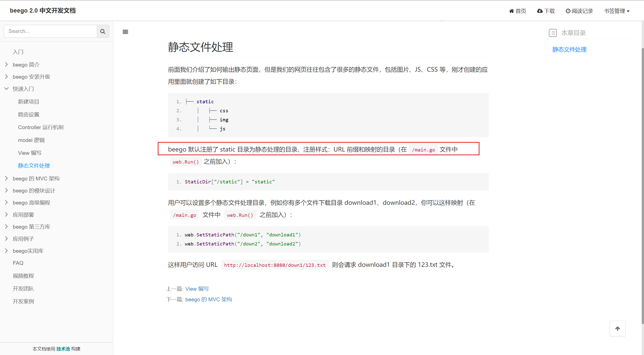Expand beego 的模块设计 chevron
Image resolution: width=644 pixels, height=355 pixels.
7,190
